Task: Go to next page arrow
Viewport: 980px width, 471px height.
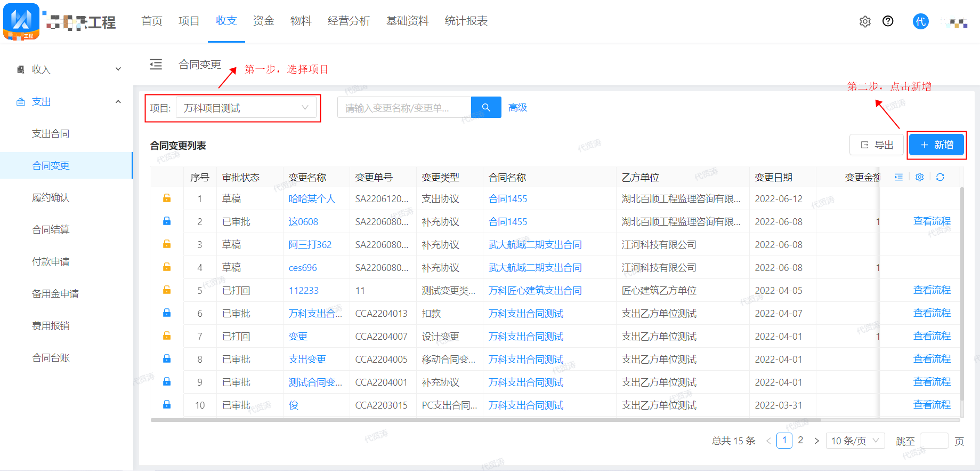Action: (x=816, y=441)
